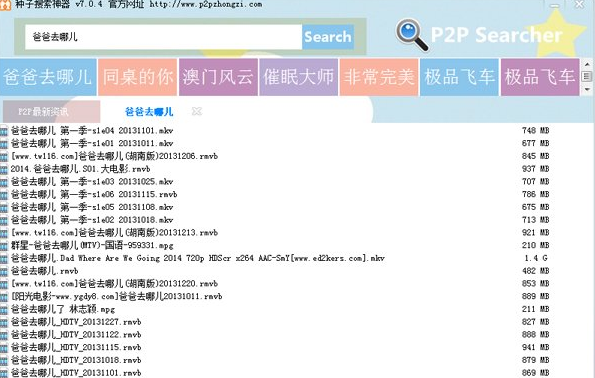Click video icon of 爸爸去哪儿.rmvb row
The image size is (595, 378).
coord(4,271)
